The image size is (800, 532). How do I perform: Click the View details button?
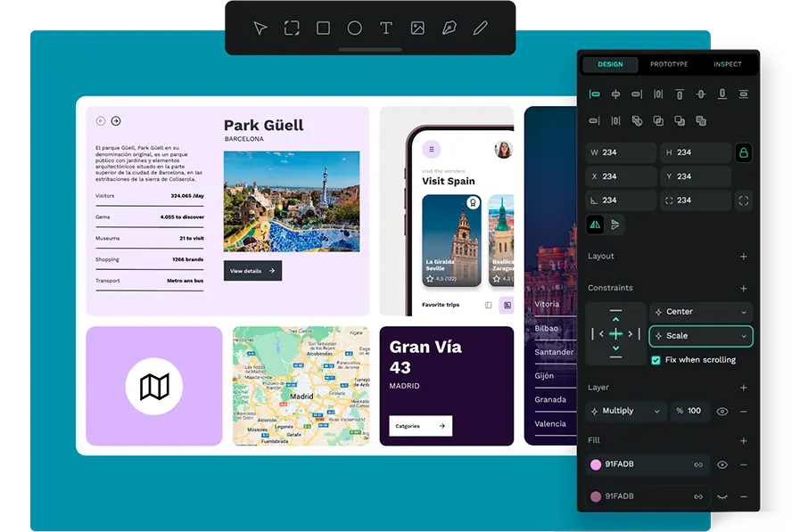[252, 271]
